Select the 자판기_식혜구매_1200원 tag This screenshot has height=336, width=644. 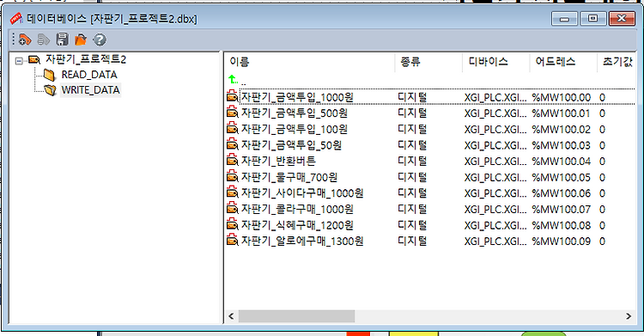pyautogui.click(x=297, y=225)
